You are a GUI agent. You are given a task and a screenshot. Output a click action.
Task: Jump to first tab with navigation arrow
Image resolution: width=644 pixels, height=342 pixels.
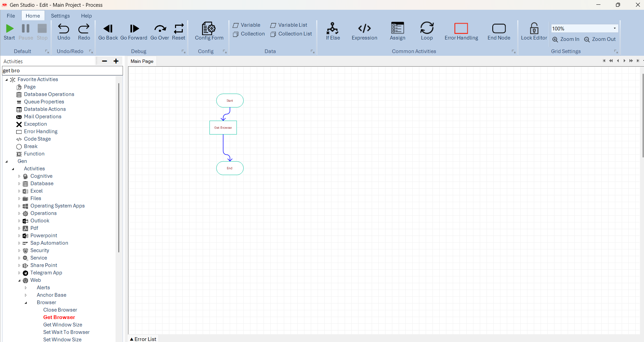[x=604, y=61]
